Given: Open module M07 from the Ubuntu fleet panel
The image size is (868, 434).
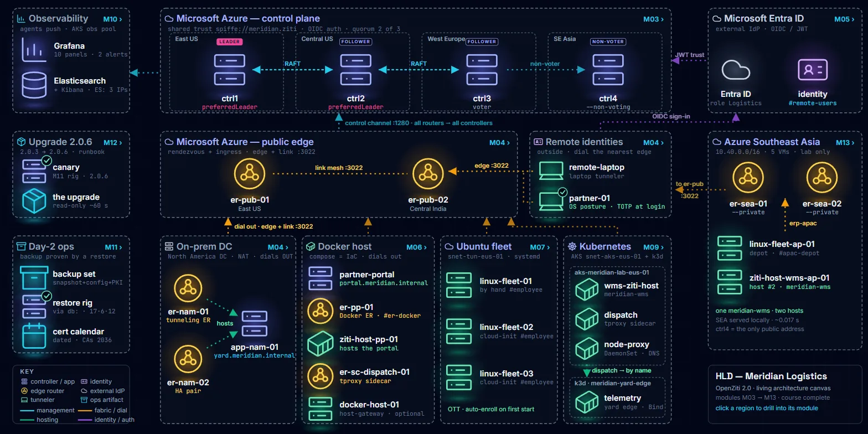Looking at the screenshot, I should click(540, 247).
